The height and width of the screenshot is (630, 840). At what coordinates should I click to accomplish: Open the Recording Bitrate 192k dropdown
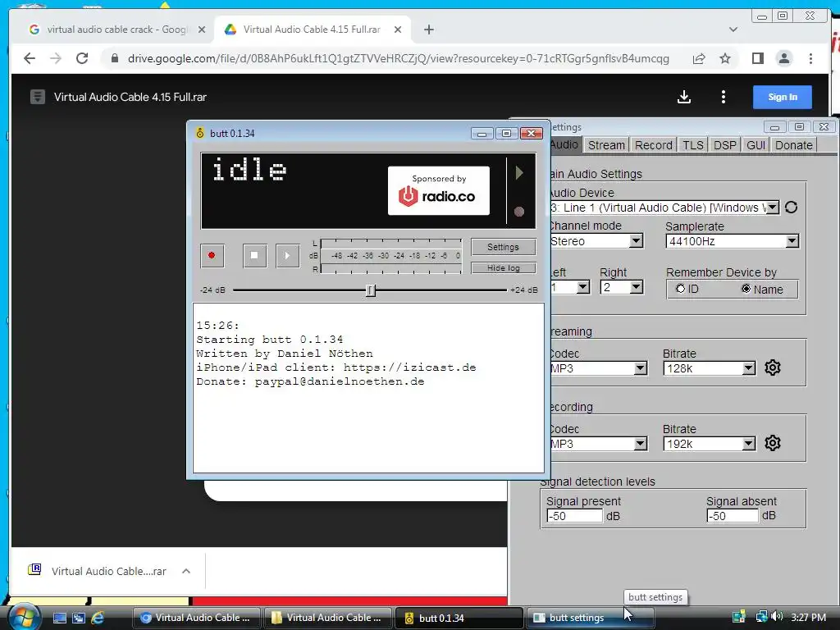[749, 444]
